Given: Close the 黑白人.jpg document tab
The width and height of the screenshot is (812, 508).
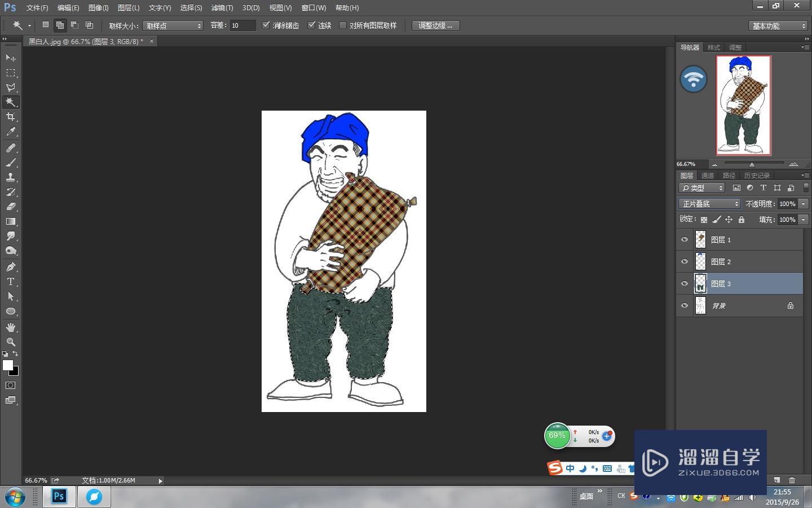Looking at the screenshot, I should 151,41.
